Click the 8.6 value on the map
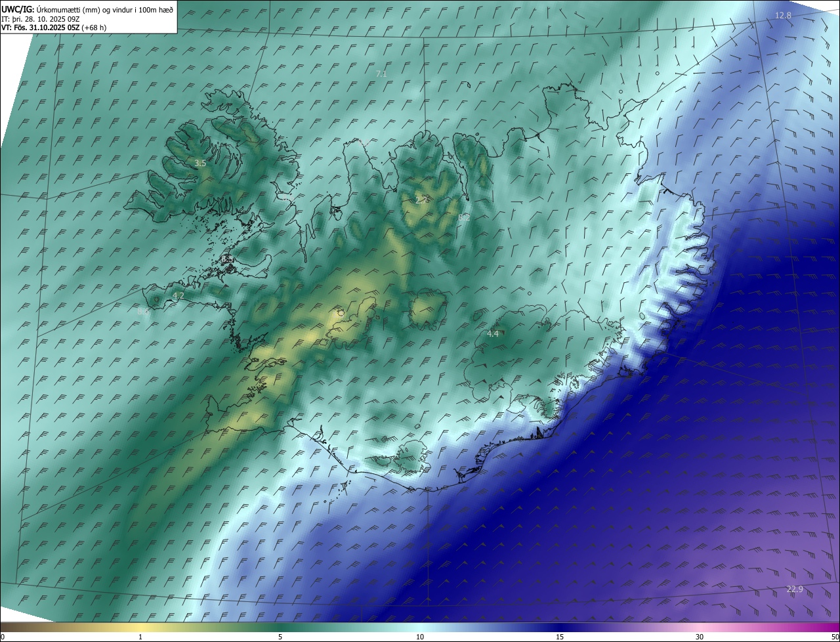The width and height of the screenshot is (840, 642). point(143,311)
